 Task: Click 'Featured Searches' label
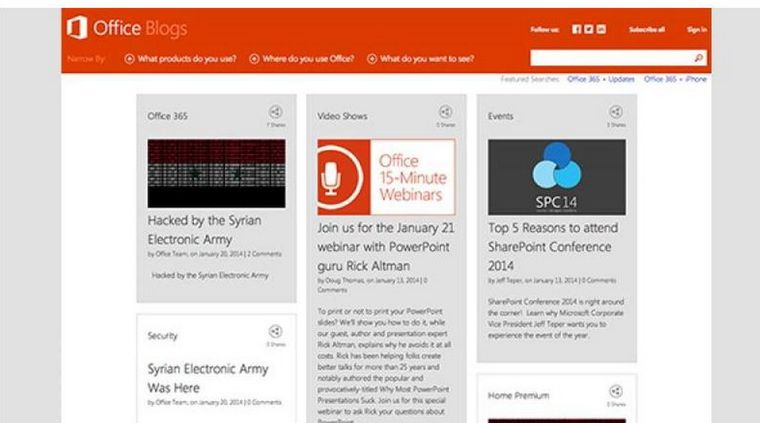click(x=530, y=79)
